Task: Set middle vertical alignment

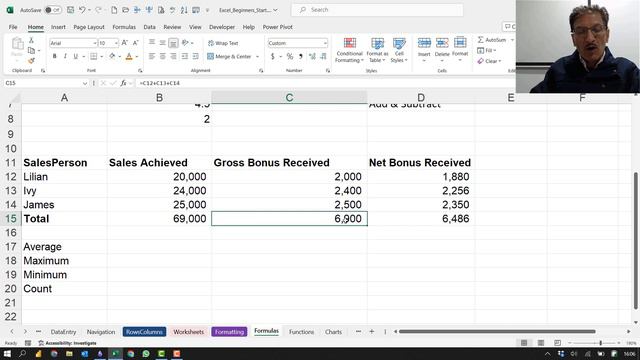Action: click(x=162, y=42)
